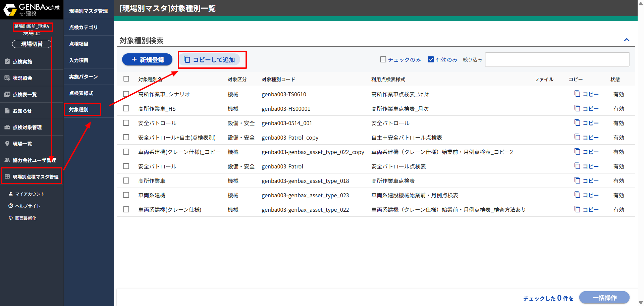644x306 pixels.
Task: Click the copy icon for 高所作業車_HS row
Action: pos(577,108)
